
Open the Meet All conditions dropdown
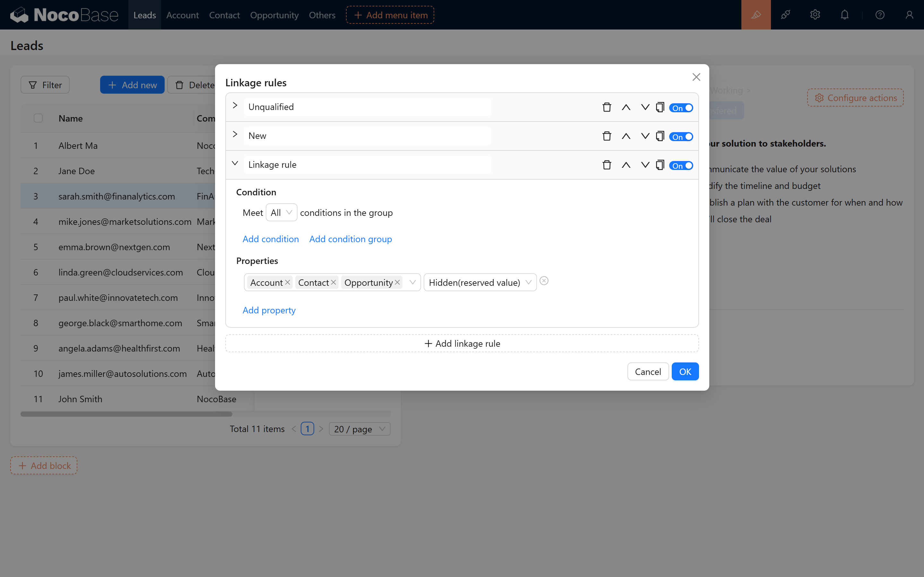281,213
